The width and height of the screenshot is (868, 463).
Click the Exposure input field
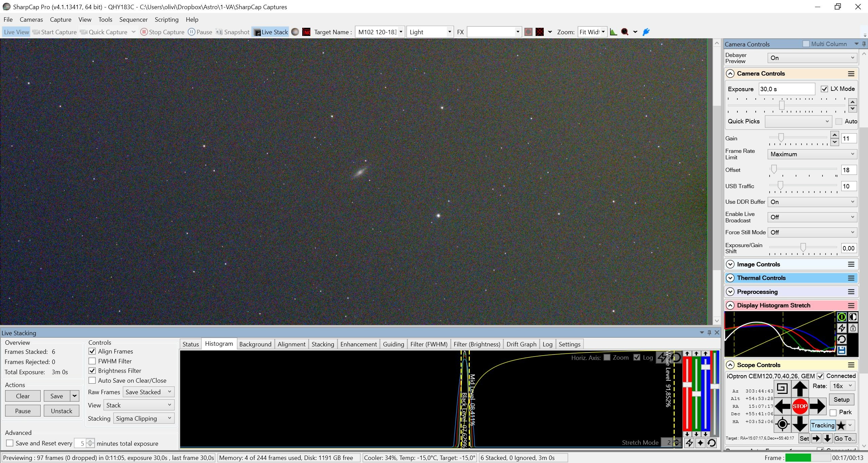click(787, 89)
